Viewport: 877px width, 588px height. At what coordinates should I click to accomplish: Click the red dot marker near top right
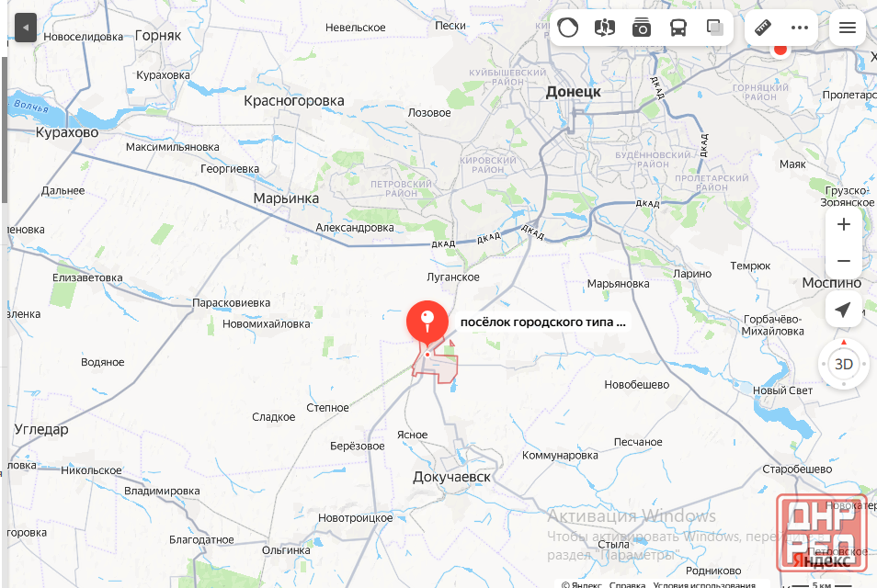point(780,50)
